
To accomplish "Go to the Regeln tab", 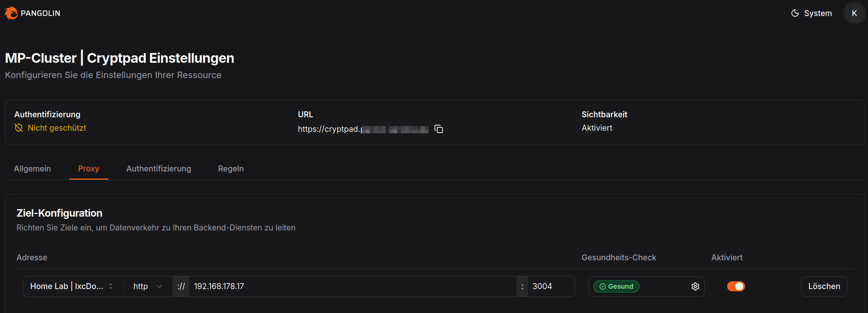I will (x=231, y=169).
